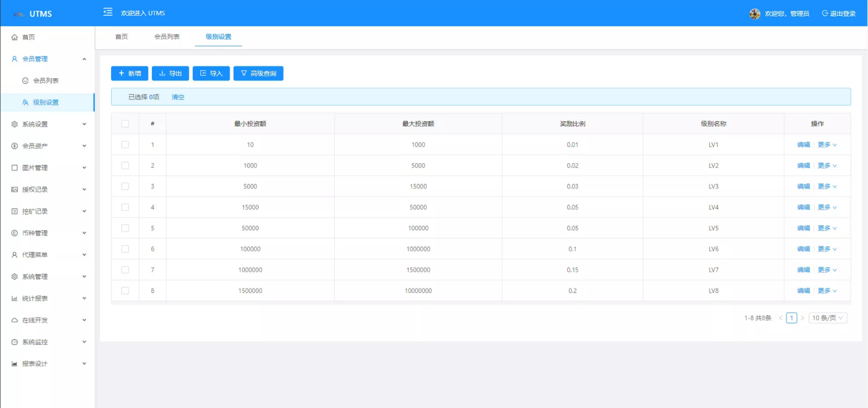Click the 清空 link to clear selection
This screenshot has height=408, width=868.
point(178,97)
